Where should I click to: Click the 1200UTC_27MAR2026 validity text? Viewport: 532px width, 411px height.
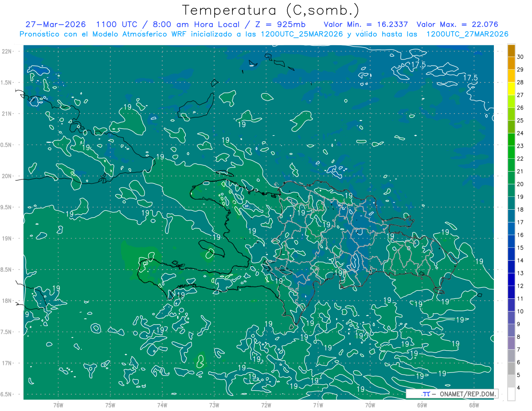tap(467, 34)
